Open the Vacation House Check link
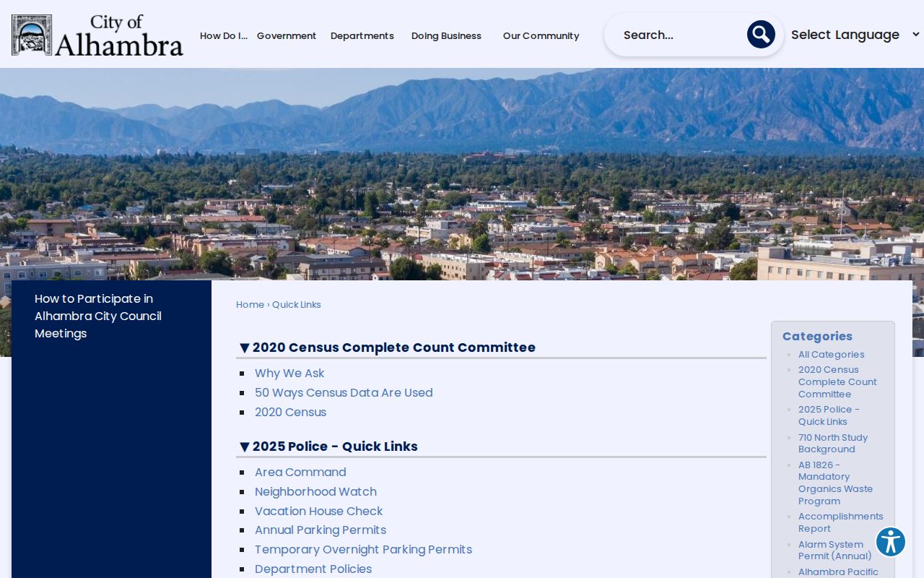Viewport: 924px width, 578px height. pyautogui.click(x=318, y=512)
